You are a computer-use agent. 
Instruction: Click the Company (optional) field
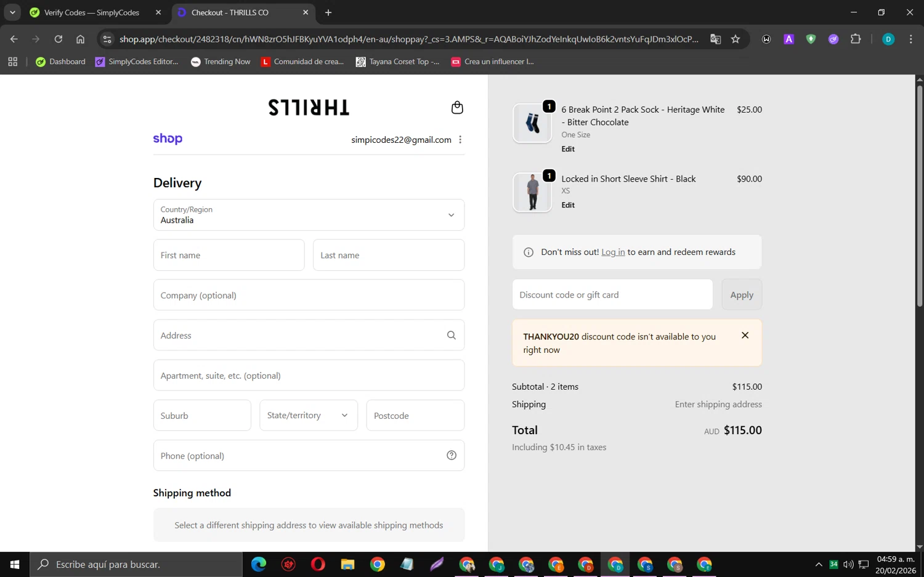pyautogui.click(x=309, y=295)
